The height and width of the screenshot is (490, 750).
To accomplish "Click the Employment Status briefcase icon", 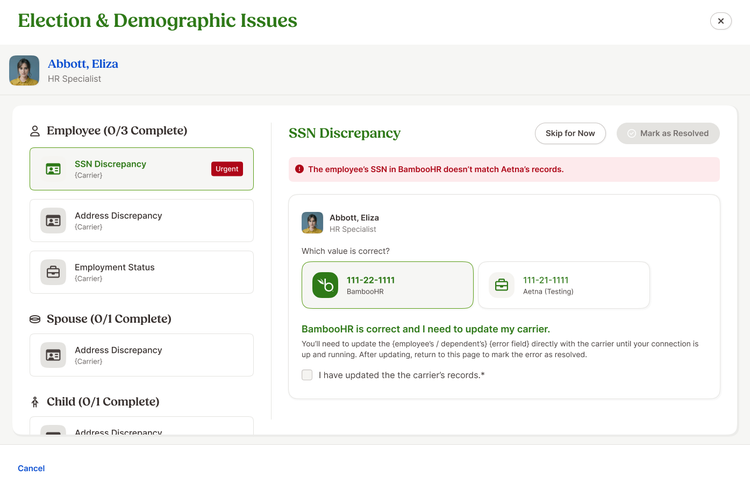I will click(53, 272).
